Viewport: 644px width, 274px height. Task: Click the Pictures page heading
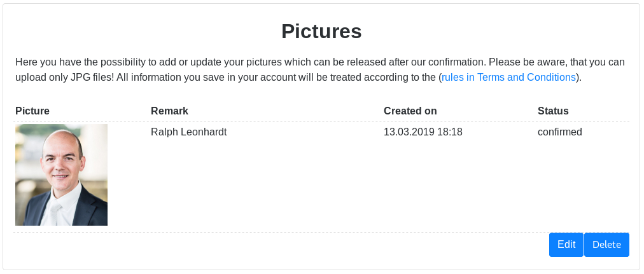[x=321, y=31]
